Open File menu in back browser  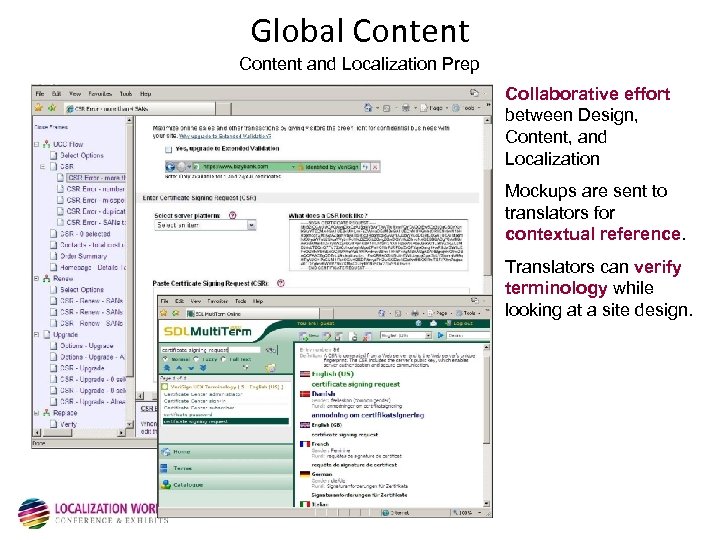click(x=40, y=94)
